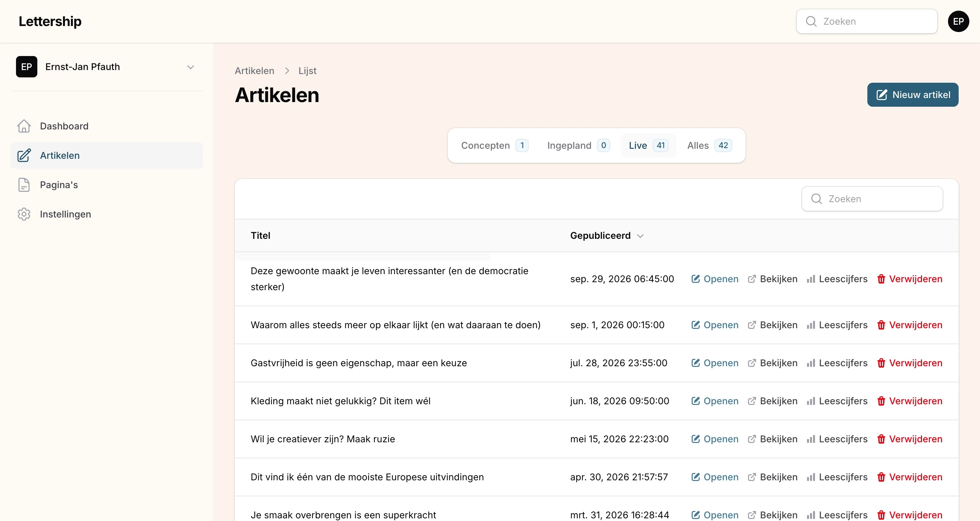Click the EP square avatar in sidebar
Screen dimensions: 980x521
pyautogui.click(x=27, y=67)
